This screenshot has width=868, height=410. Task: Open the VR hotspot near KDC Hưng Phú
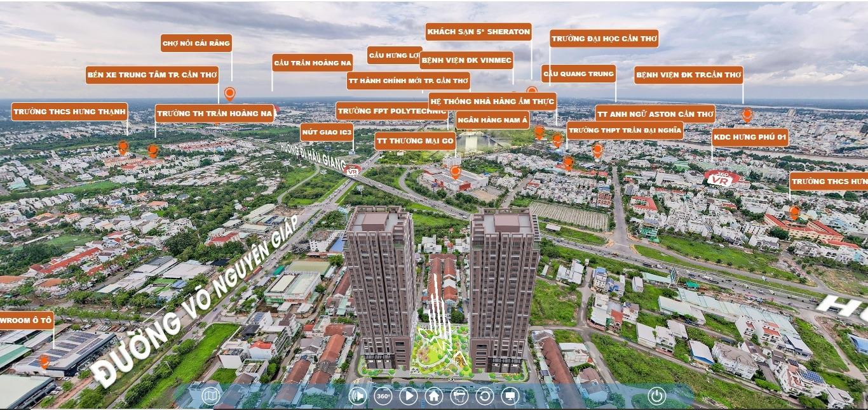pyautogui.click(x=721, y=180)
